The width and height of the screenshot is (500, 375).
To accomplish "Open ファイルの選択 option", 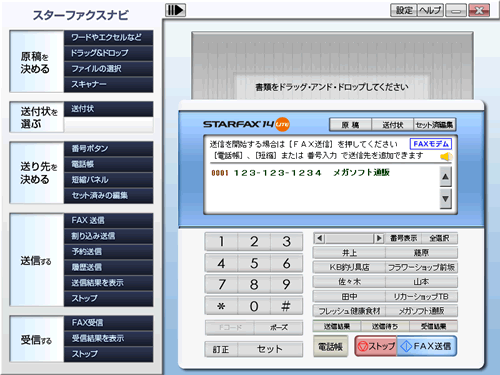I will [108, 69].
